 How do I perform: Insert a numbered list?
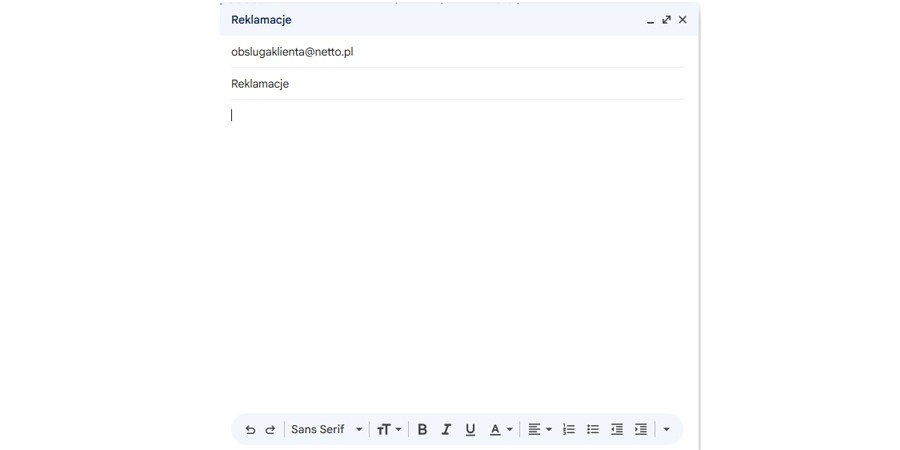click(x=569, y=429)
